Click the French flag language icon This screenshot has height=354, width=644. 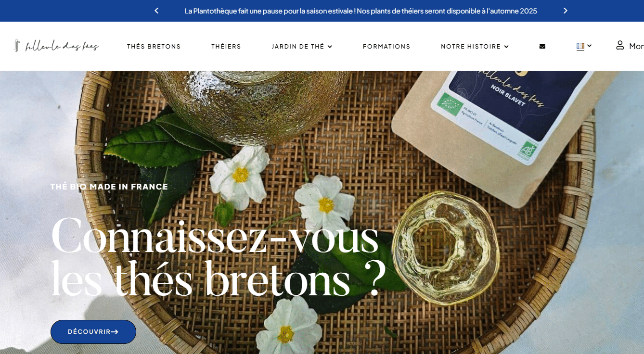[x=580, y=46]
